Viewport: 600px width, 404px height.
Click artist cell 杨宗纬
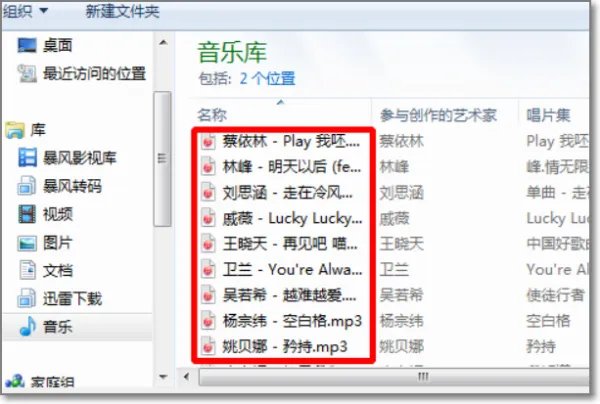401,321
